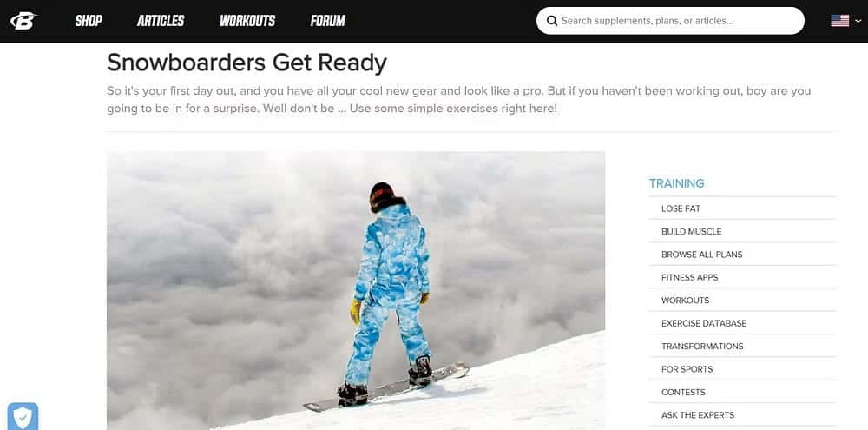
Task: Open the Forum menu item
Action: click(x=328, y=21)
